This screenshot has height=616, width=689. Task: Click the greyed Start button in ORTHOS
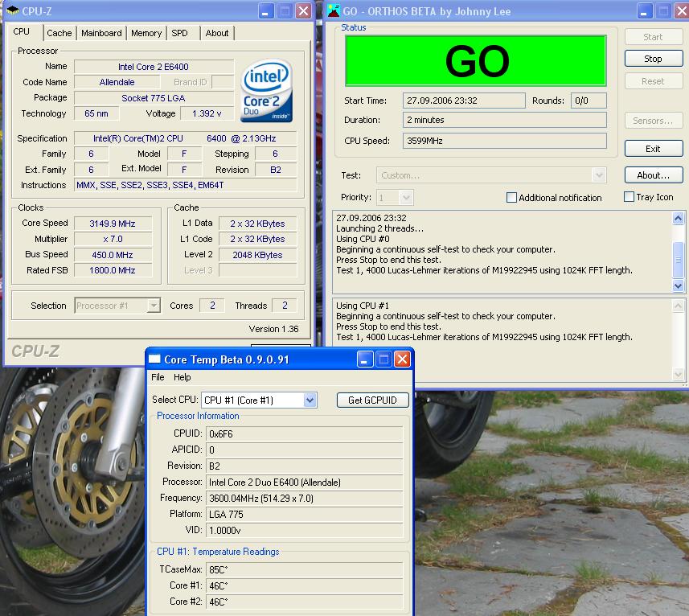pos(654,37)
